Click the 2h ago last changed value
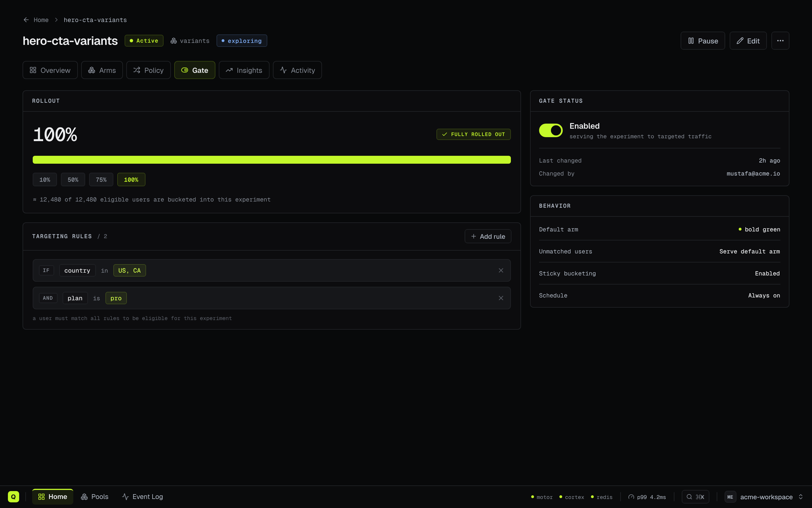Screen dimensions: 812x508 (769, 161)
